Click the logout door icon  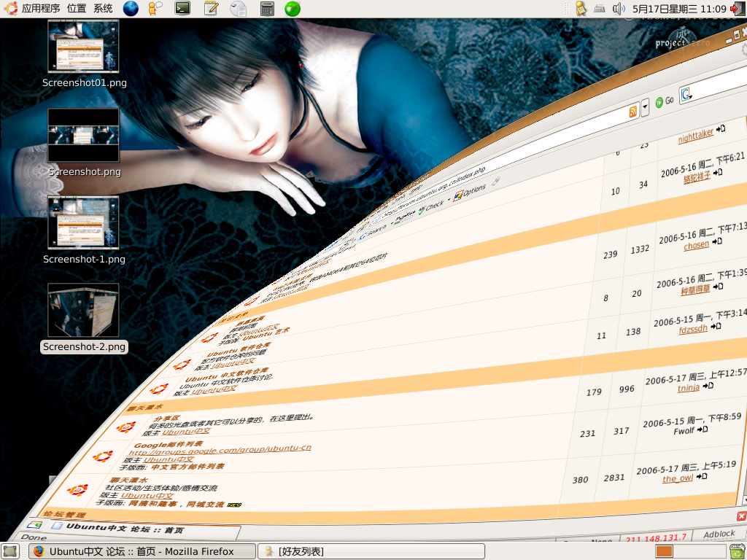click(738, 9)
